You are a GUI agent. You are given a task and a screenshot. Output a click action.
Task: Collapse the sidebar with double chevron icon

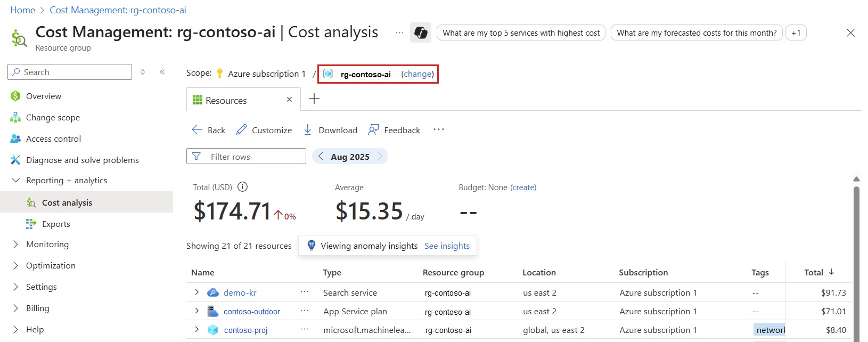coord(162,72)
